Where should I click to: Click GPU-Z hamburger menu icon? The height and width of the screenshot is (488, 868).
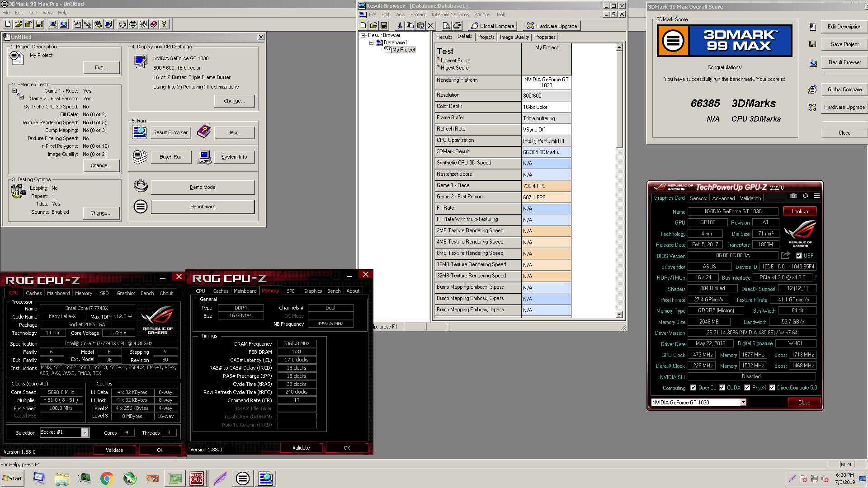(816, 196)
